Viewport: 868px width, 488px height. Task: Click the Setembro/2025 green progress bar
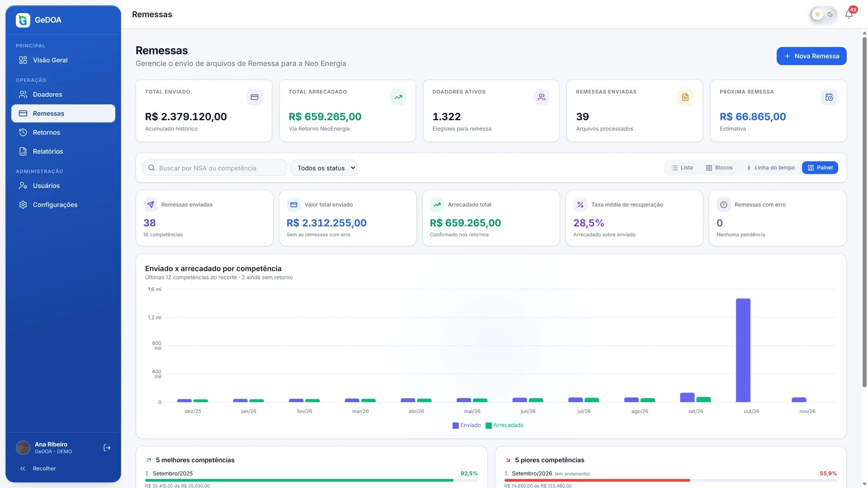299,480
